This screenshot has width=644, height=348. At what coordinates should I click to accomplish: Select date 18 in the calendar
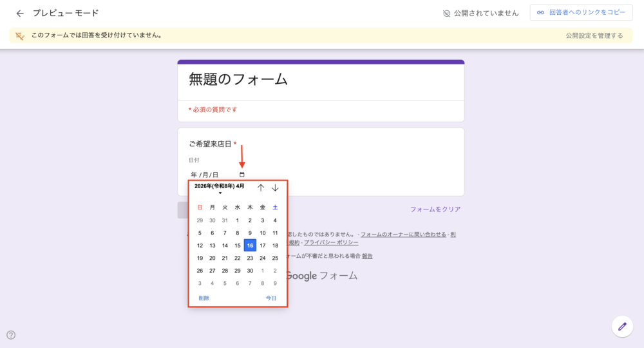[275, 246]
